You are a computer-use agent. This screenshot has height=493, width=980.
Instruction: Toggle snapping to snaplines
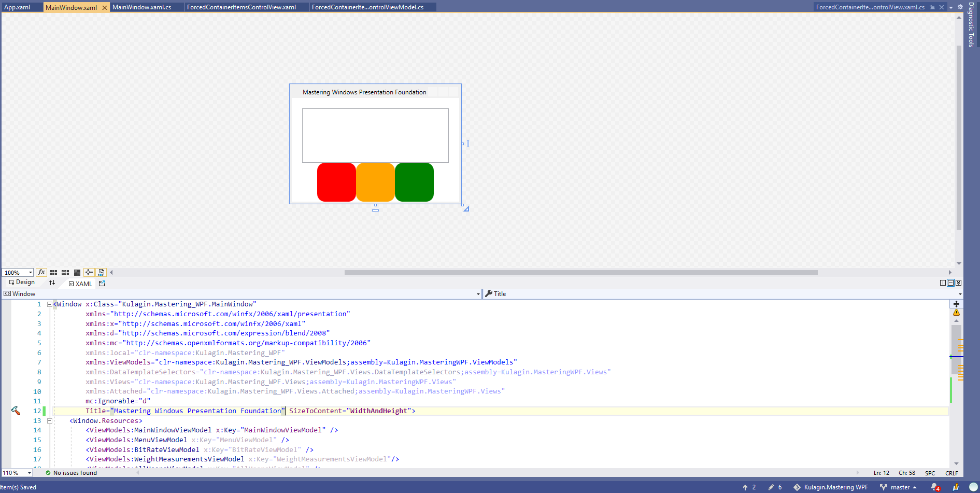pyautogui.click(x=89, y=272)
